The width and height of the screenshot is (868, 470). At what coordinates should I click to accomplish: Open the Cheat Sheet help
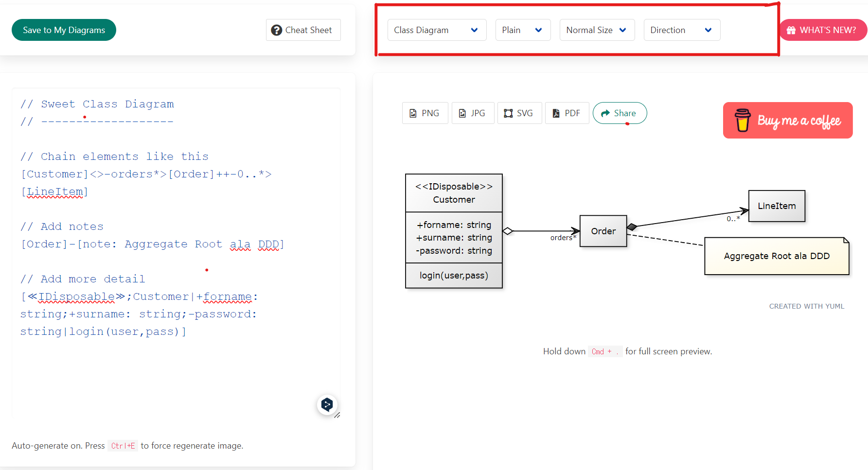(303, 30)
